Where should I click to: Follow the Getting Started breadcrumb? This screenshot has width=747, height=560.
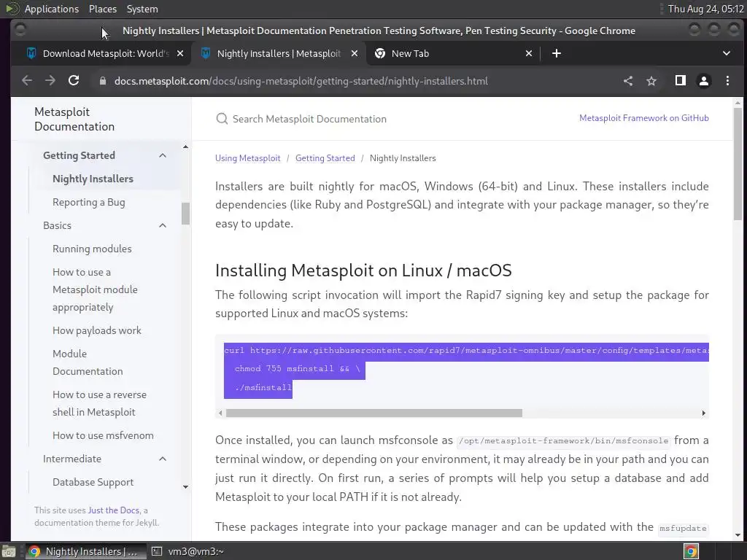pos(325,158)
